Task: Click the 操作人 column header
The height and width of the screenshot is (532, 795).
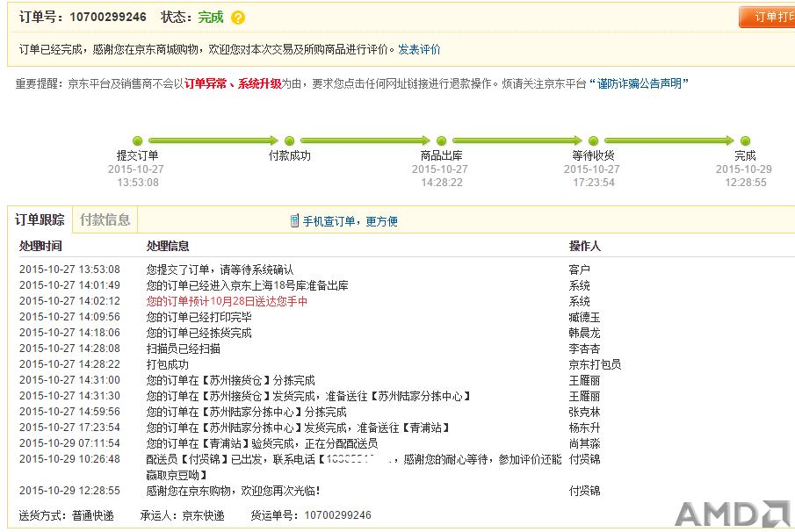Action: pyautogui.click(x=584, y=246)
